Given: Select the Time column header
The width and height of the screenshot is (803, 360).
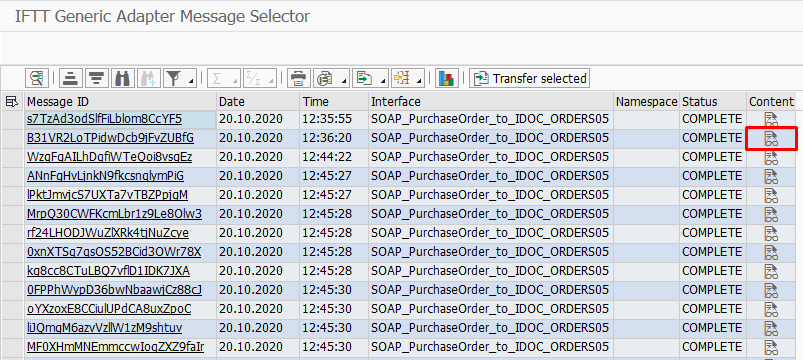Looking at the screenshot, I should coord(334,101).
